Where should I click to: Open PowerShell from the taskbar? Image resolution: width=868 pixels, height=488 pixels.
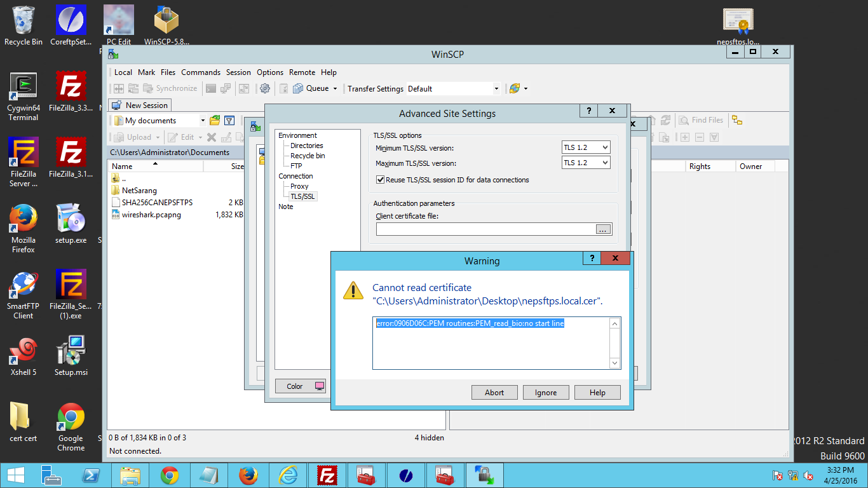tap(90, 475)
